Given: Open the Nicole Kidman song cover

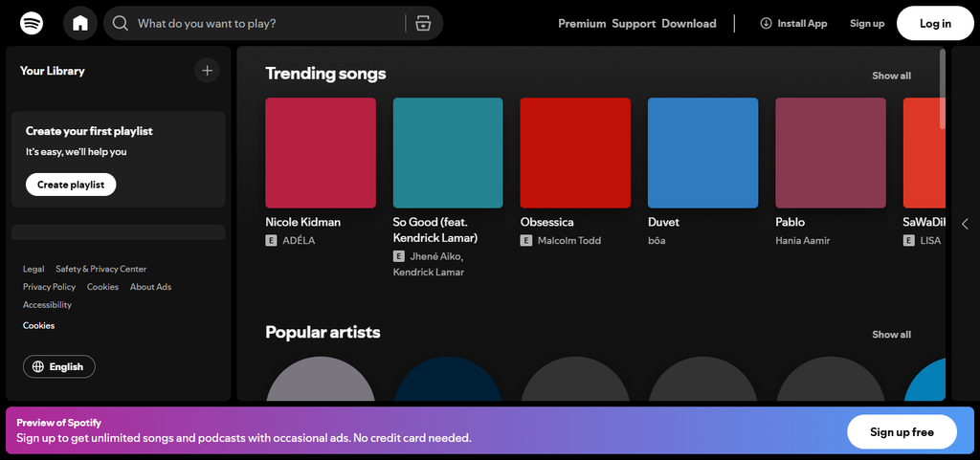Looking at the screenshot, I should pyautogui.click(x=321, y=153).
